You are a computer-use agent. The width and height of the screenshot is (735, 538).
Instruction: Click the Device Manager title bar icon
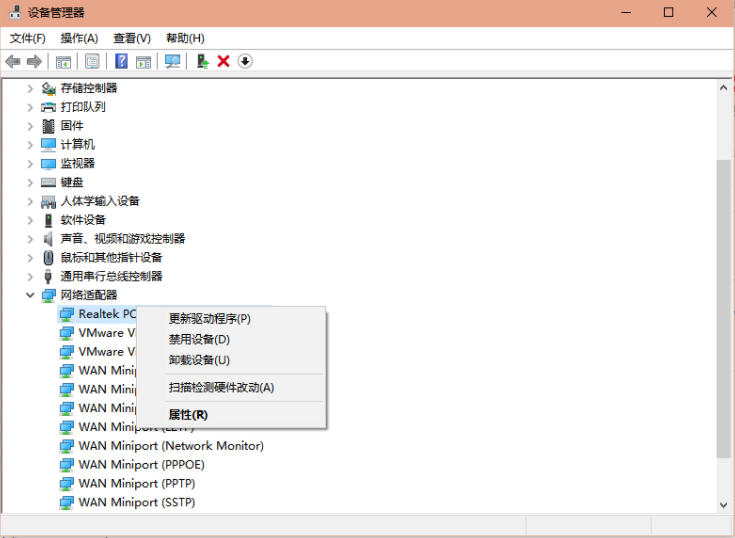[15, 12]
